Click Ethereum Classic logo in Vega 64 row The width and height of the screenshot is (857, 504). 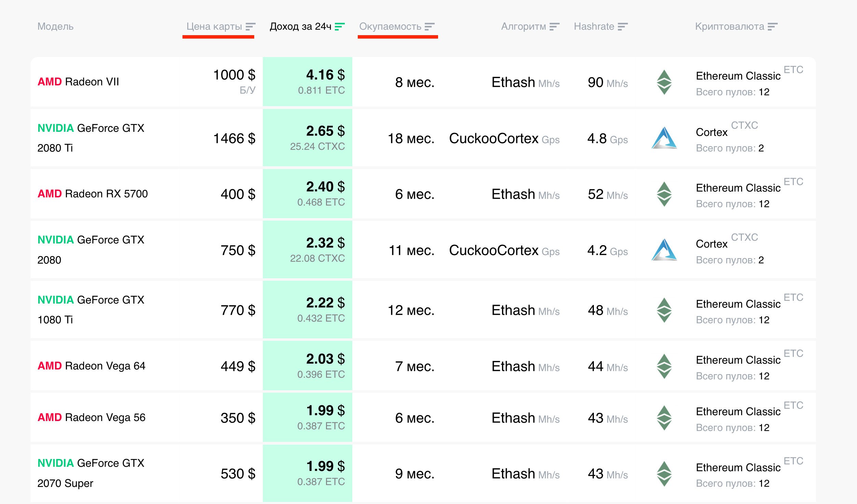coord(664,366)
